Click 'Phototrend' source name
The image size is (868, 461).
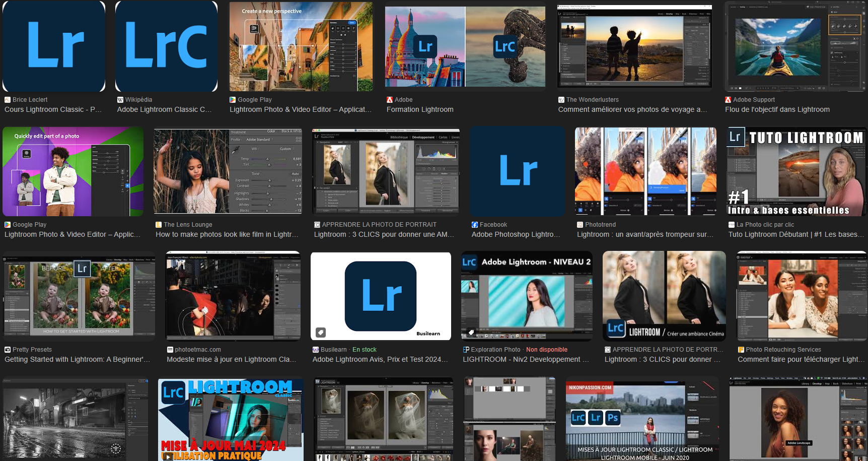coord(601,225)
